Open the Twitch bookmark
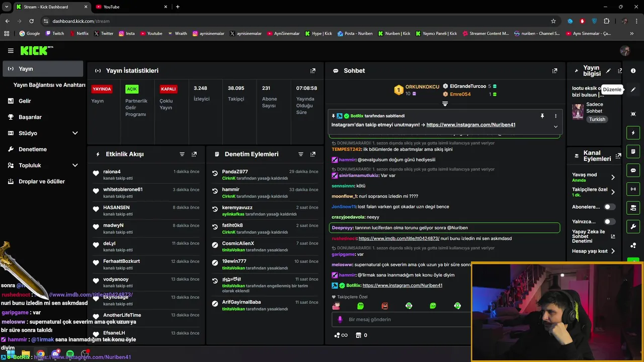This screenshot has height=362, width=644. click(x=55, y=34)
